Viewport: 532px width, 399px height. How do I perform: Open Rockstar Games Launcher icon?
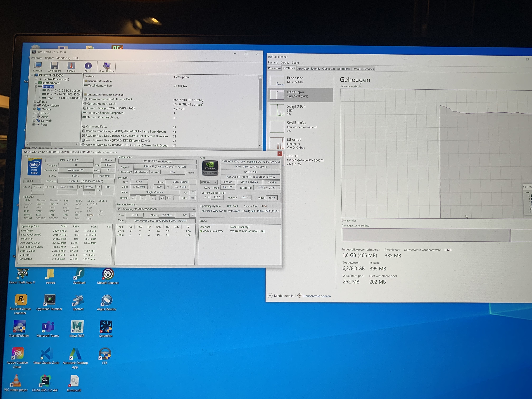pos(20,305)
